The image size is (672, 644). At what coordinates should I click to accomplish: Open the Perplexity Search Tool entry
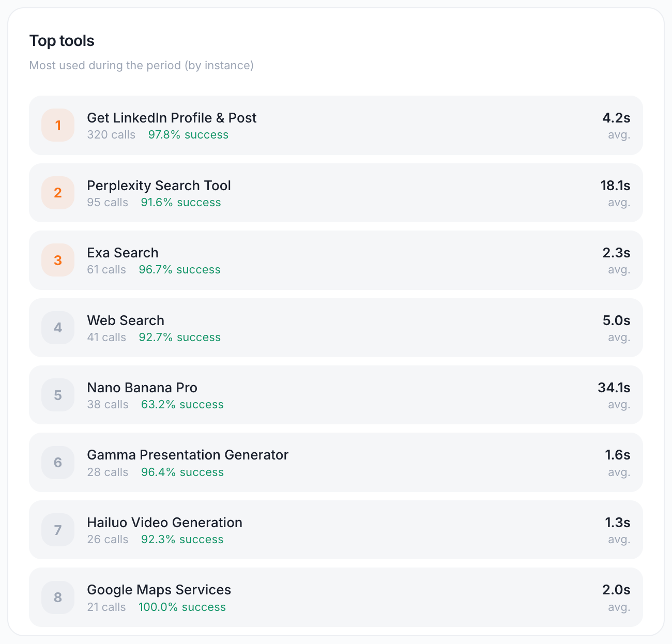(159, 186)
